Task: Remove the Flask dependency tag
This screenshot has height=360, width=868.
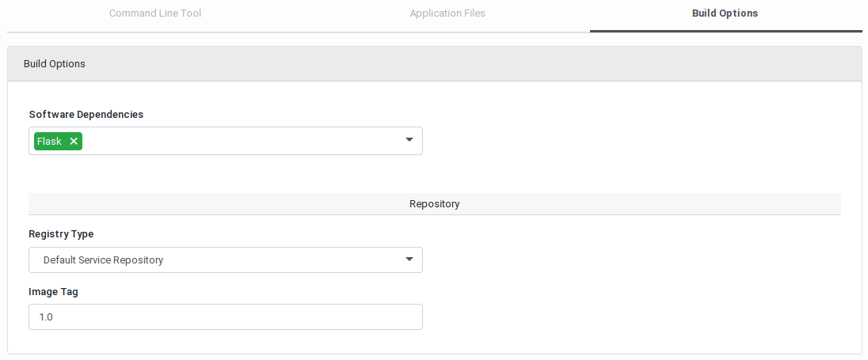Action: [74, 142]
